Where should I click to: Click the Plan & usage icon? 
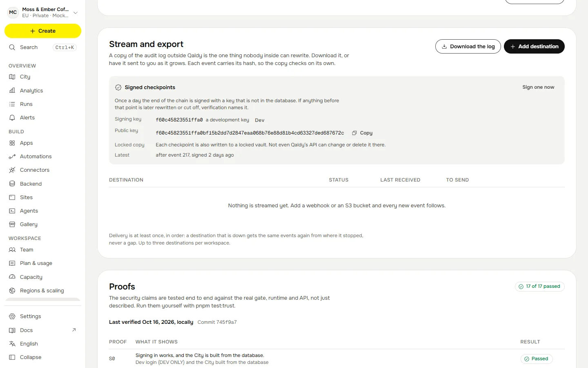[12, 263]
